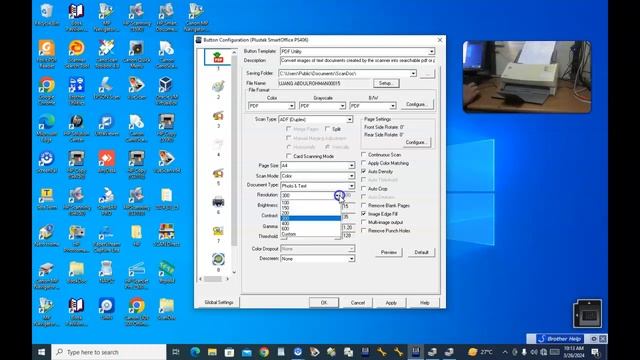This screenshot has width=640, height=360.
Task: Choose 150 in the Resolution list
Action: (311, 208)
